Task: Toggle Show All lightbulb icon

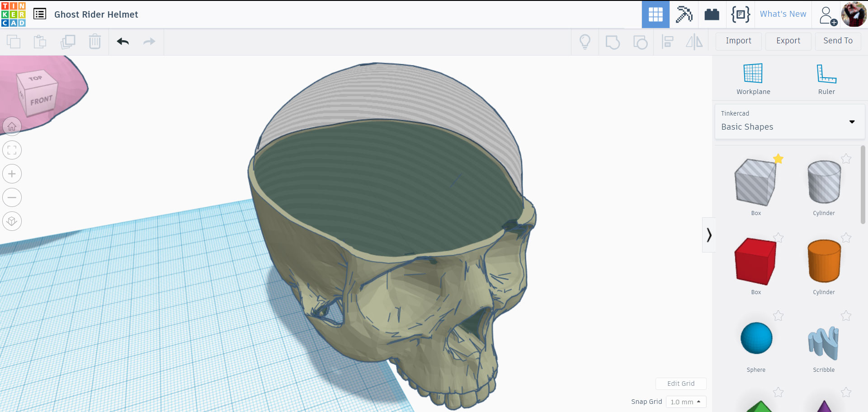Action: tap(585, 42)
